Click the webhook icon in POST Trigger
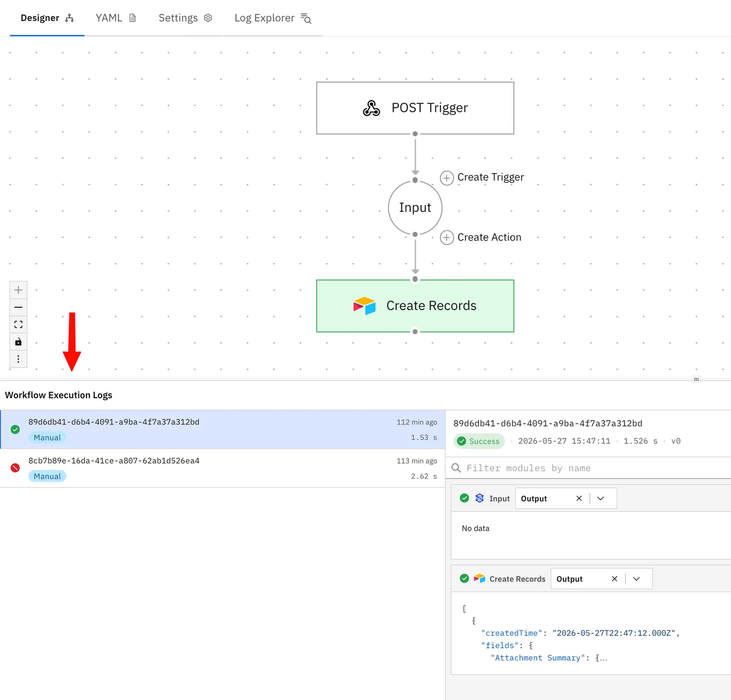The width and height of the screenshot is (731, 700). [x=371, y=108]
